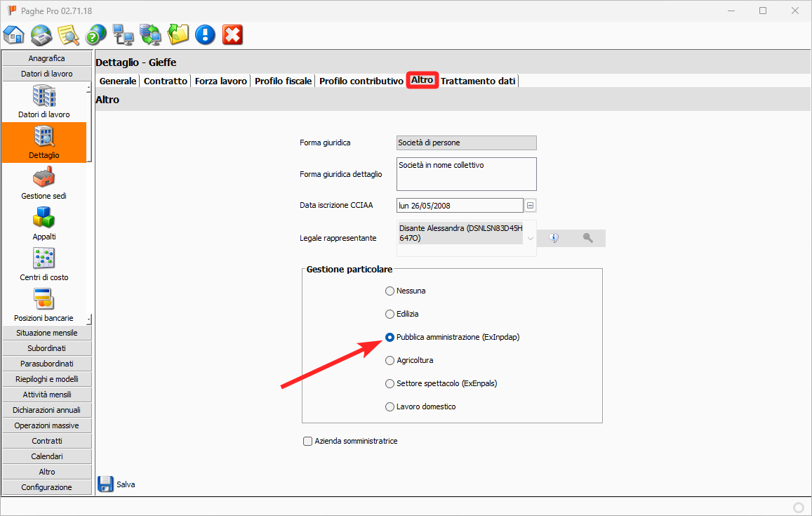Open the Trattamento dati tab
This screenshot has height=516, width=812.
[x=478, y=81]
